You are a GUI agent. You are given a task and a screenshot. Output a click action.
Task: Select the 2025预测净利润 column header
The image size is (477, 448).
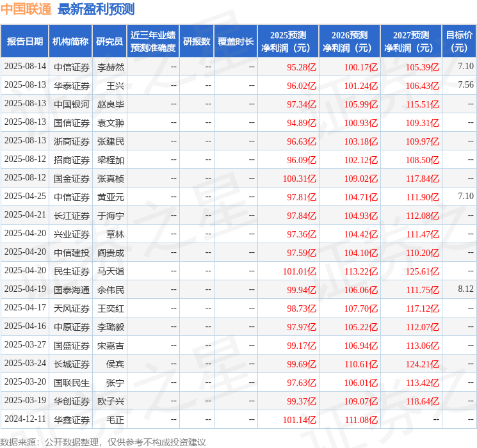coord(288,42)
